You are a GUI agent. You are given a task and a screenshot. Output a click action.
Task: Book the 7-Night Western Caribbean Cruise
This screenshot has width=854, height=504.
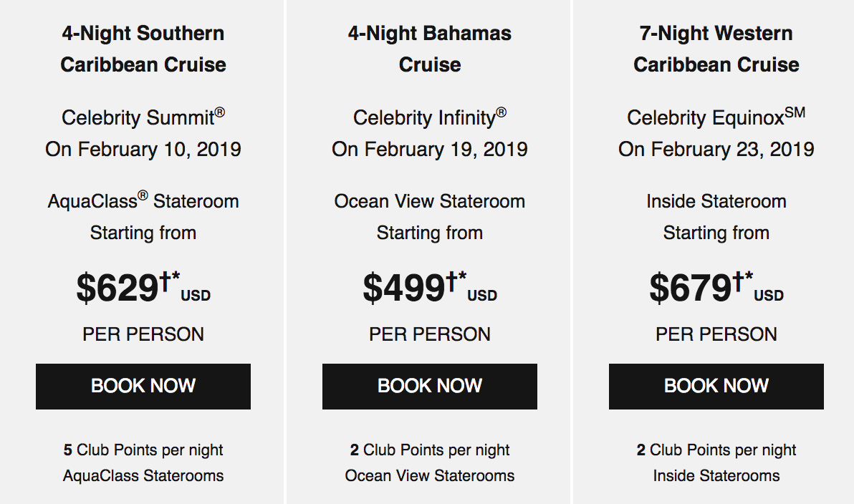(716, 386)
